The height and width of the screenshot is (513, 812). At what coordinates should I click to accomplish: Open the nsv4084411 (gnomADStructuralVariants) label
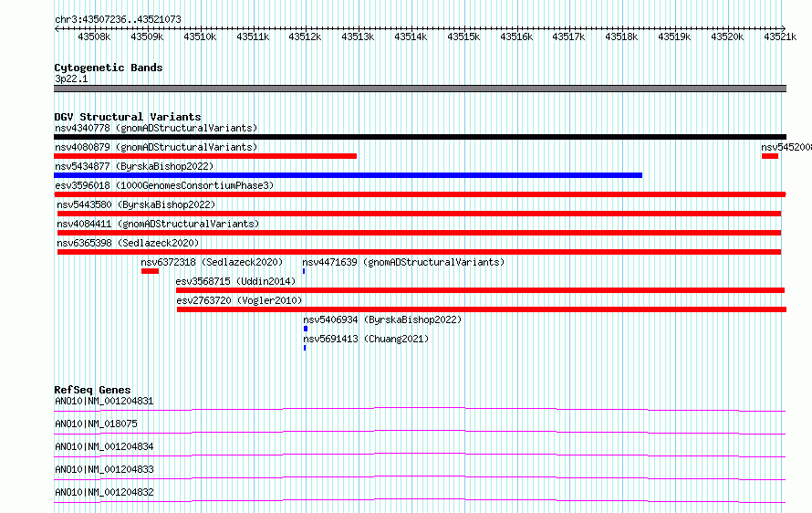click(158, 224)
